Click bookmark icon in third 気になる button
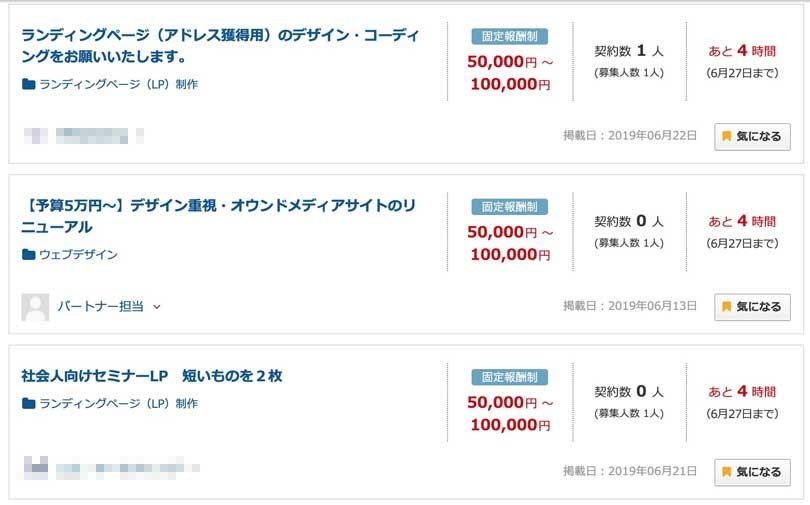The height and width of the screenshot is (505, 810). pyautogui.click(x=727, y=472)
